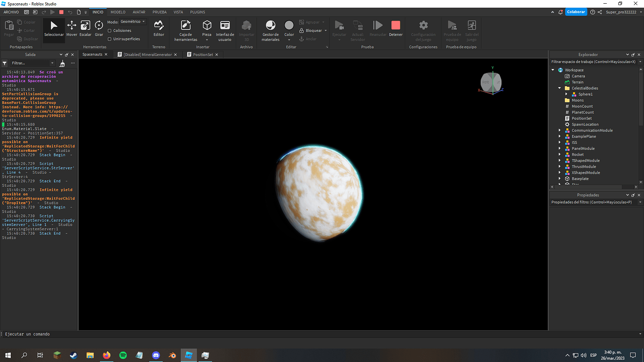
Task: Open Configuración del juego
Action: pos(423,29)
